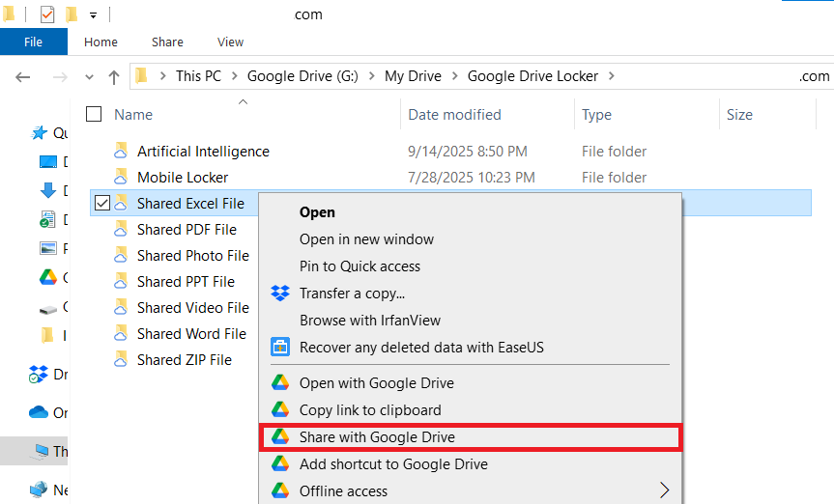Expand the Offline access submenu arrow

pos(664,491)
